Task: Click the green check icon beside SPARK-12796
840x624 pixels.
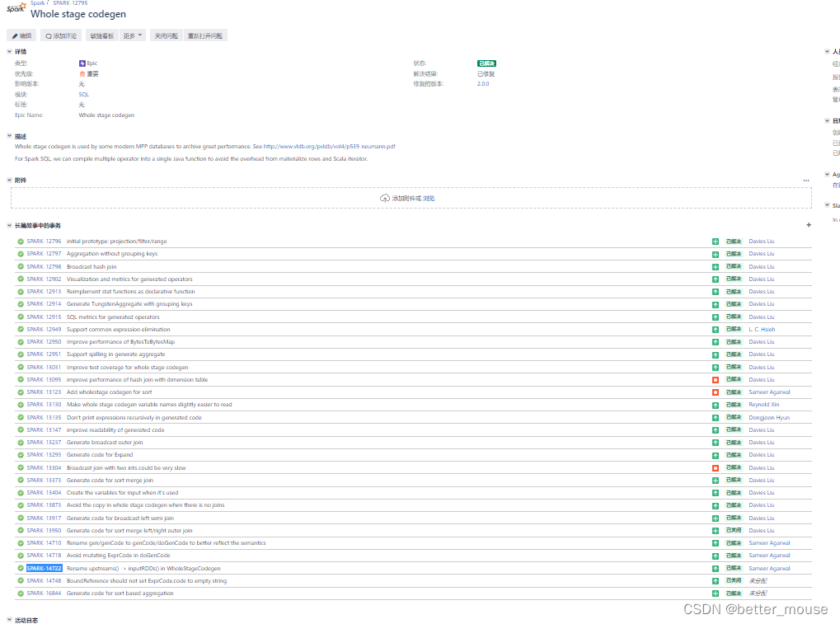Action: coord(21,241)
